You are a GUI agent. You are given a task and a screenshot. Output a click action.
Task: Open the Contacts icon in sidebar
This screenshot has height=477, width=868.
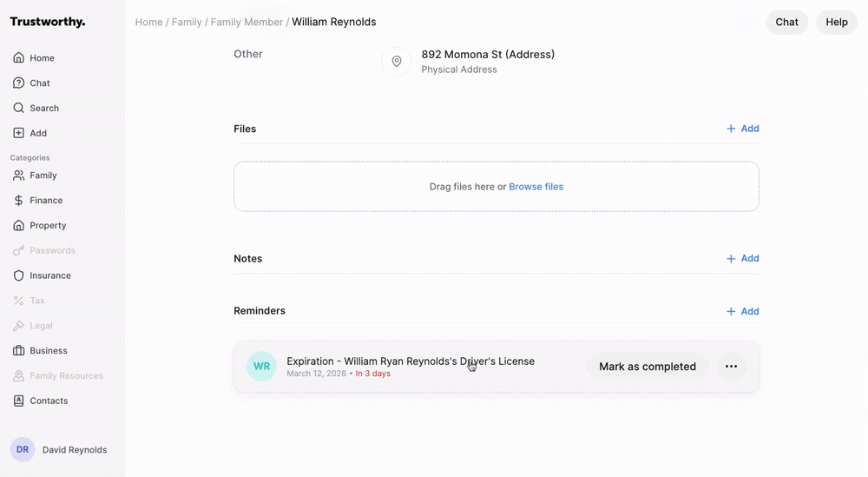[18, 401]
